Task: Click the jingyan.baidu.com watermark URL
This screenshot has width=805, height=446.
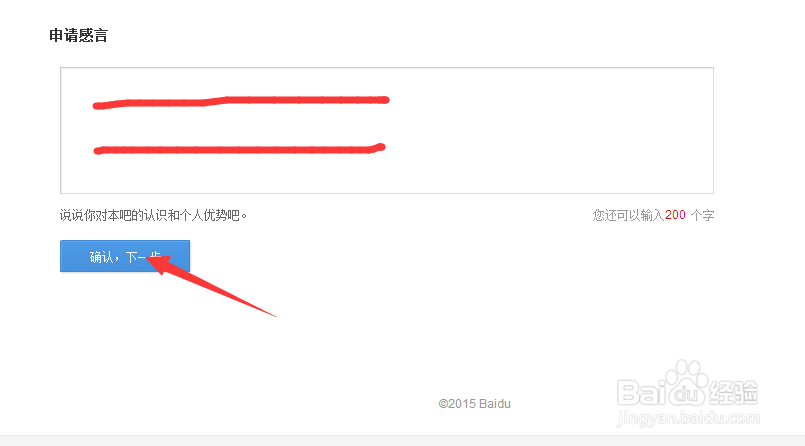Action: coord(688,418)
